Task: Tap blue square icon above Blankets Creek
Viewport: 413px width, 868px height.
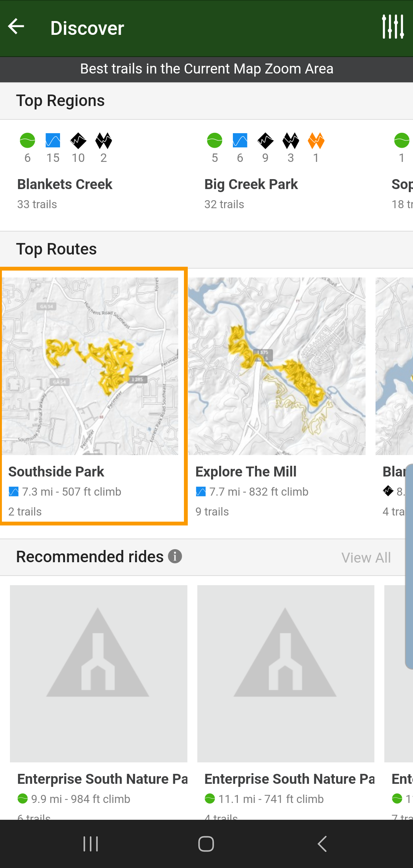Action: (53, 140)
